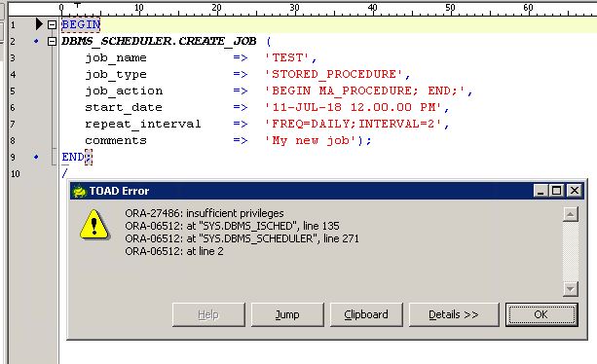Click the TOAD Error title bar text

coord(119,191)
